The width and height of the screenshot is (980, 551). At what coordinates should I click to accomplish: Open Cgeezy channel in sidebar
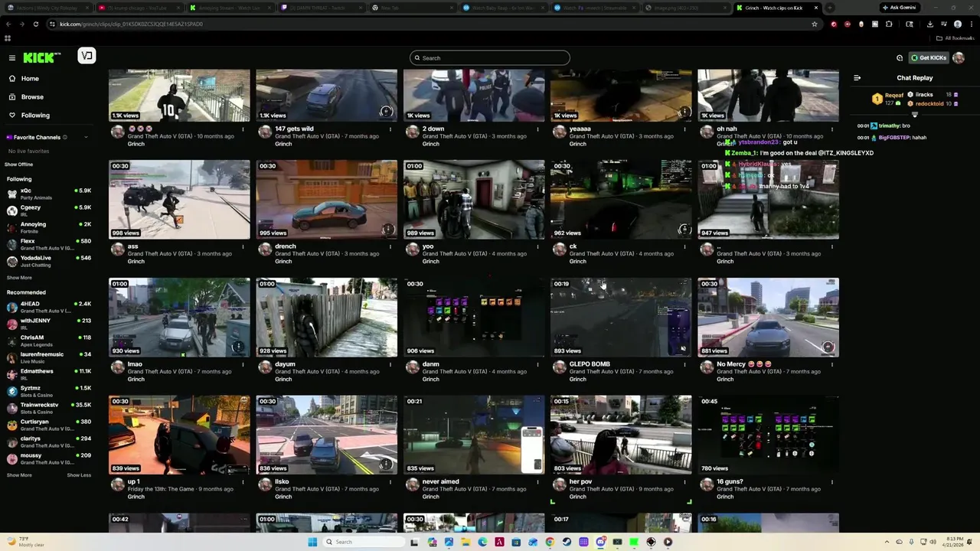point(47,210)
